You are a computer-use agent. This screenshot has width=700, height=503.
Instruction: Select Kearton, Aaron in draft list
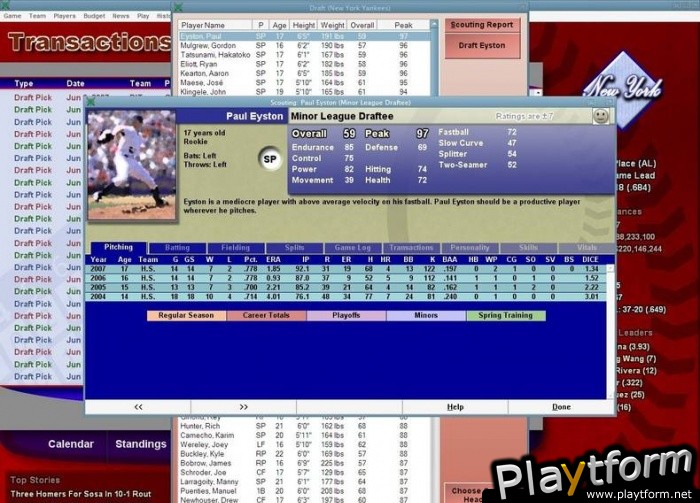pyautogui.click(x=304, y=74)
